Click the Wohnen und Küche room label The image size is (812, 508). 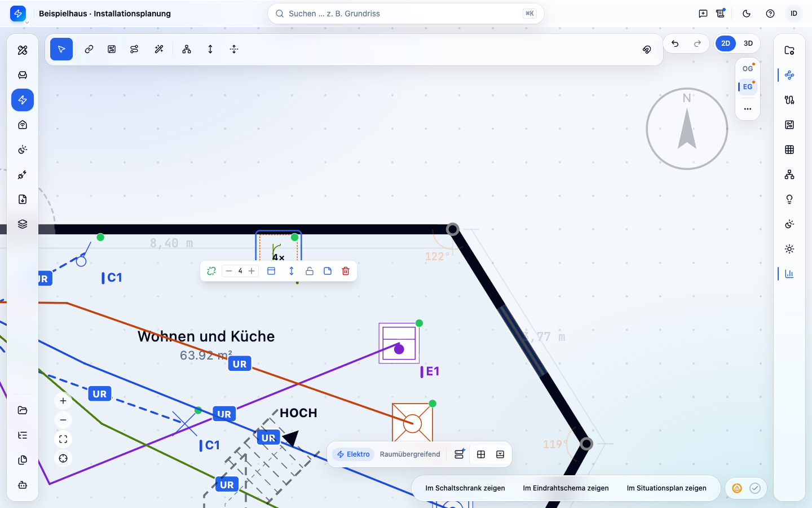pos(206,336)
